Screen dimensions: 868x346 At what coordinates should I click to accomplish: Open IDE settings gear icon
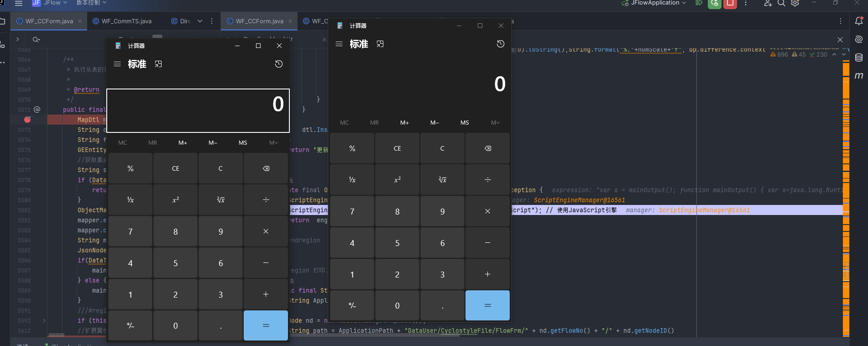pos(795,3)
